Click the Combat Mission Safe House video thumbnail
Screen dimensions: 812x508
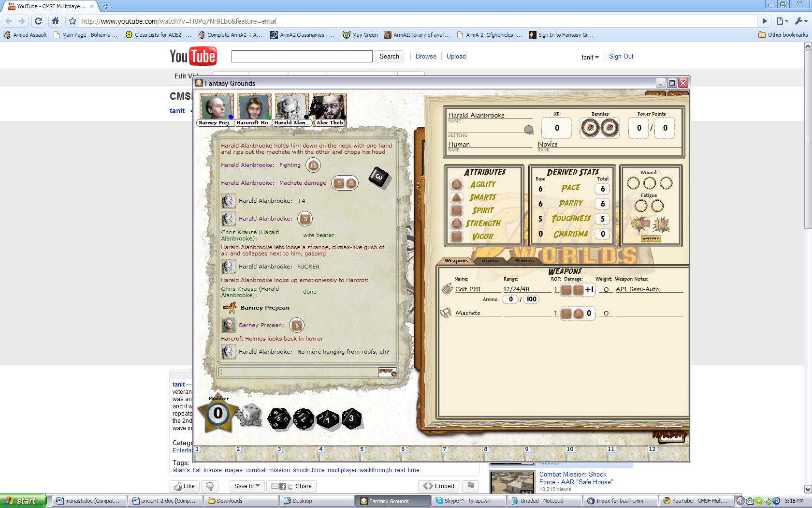pos(512,482)
